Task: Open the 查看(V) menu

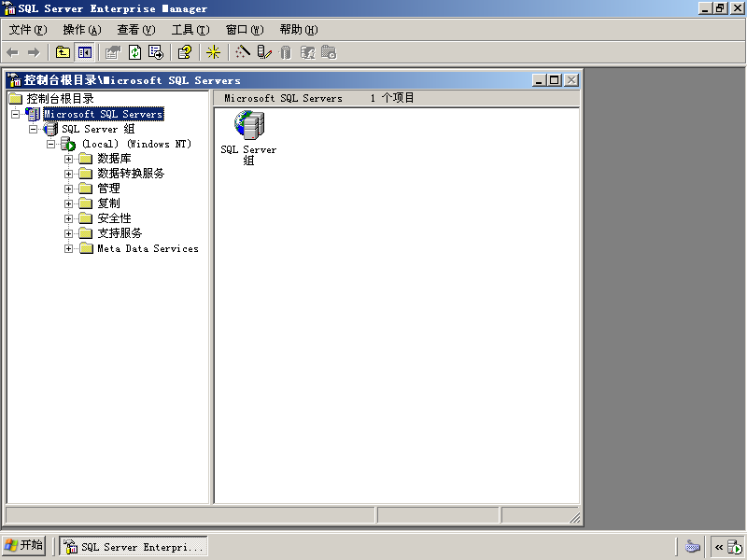Action: (x=136, y=30)
